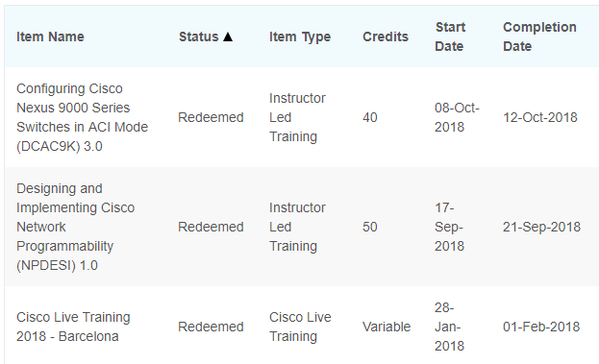
Task: Sort by the Credits column header
Action: (x=386, y=36)
